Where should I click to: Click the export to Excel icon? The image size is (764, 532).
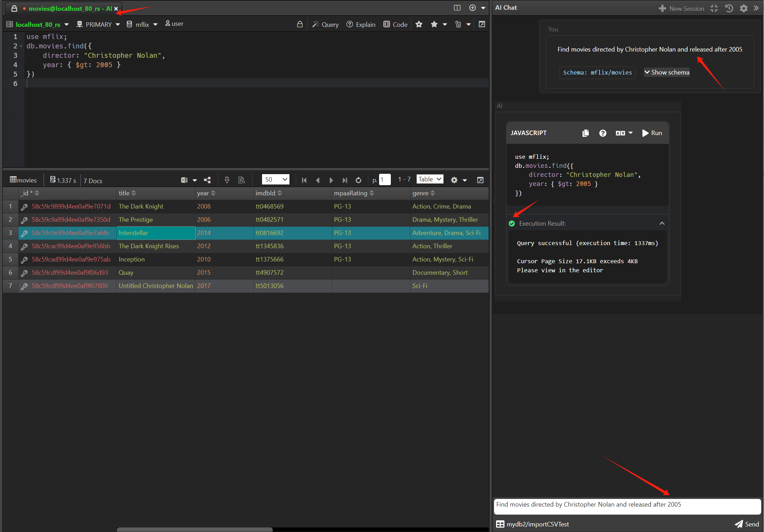184,180
